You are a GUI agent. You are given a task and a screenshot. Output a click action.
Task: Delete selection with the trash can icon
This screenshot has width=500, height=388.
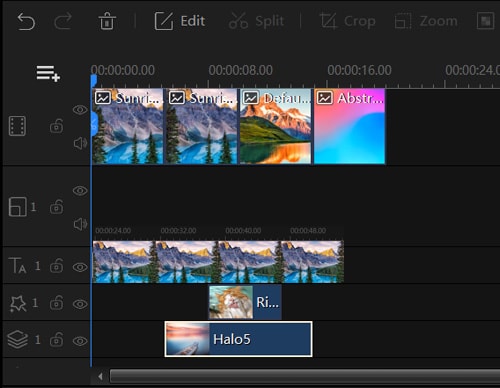[x=107, y=21]
